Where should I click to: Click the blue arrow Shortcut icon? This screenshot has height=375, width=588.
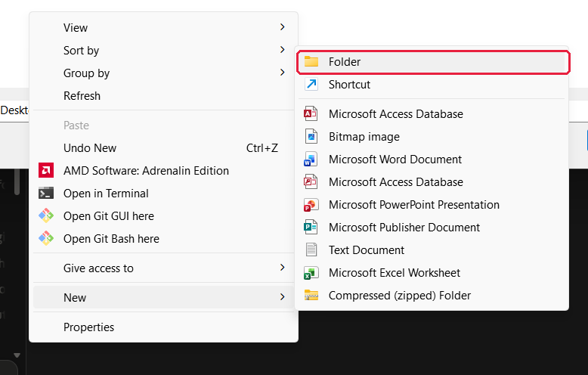click(311, 84)
